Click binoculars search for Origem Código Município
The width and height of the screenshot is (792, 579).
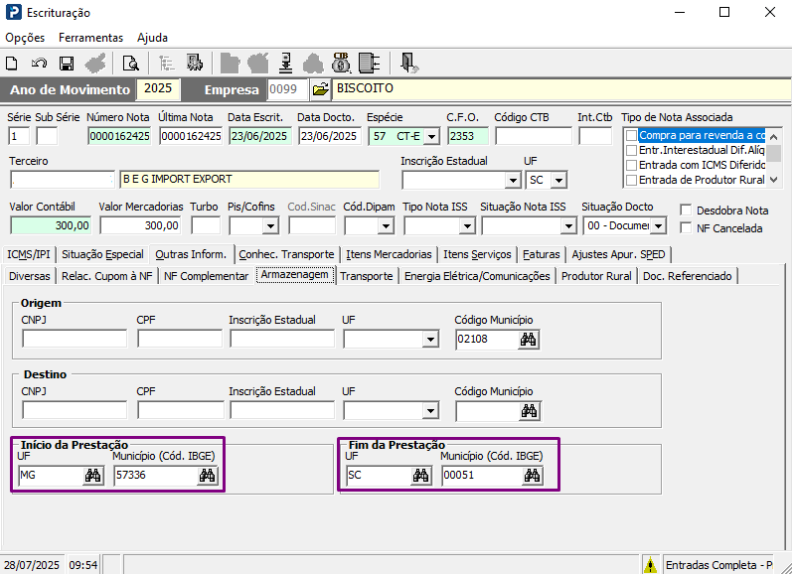point(529,339)
